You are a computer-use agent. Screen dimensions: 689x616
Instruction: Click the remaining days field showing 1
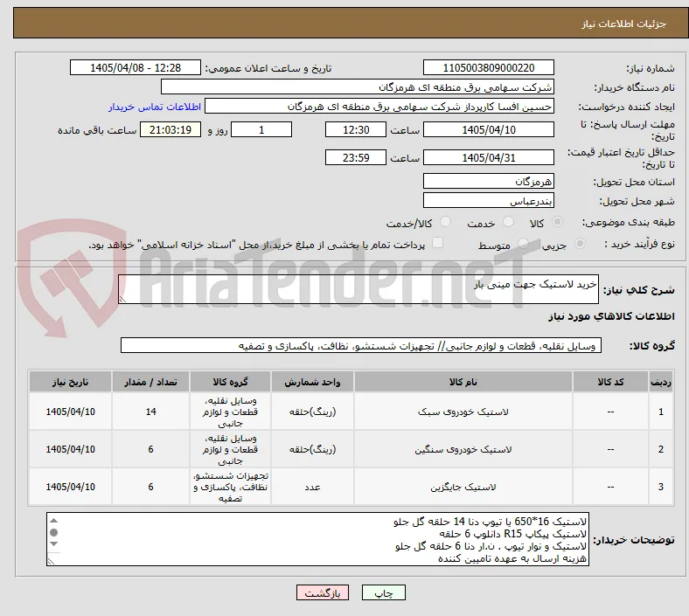(x=261, y=130)
